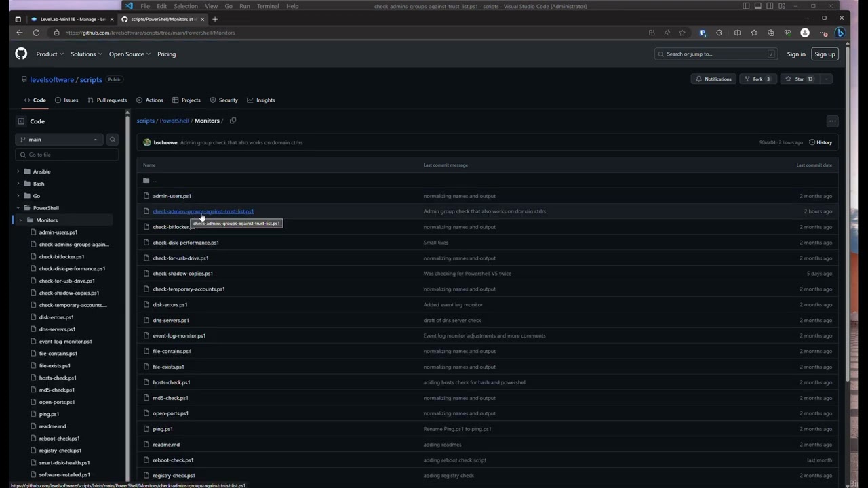This screenshot has width=868, height=488.
Task: Open more options ellipsis above file list
Action: pos(832,121)
